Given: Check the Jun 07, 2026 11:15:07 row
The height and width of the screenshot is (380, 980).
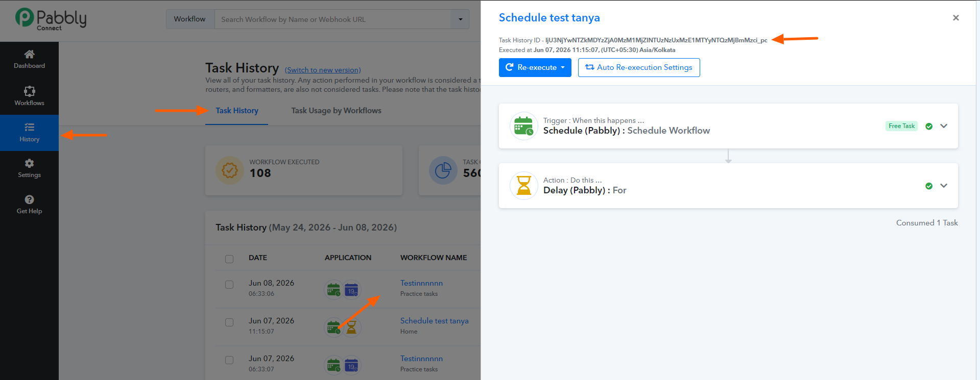Looking at the screenshot, I should [229, 322].
